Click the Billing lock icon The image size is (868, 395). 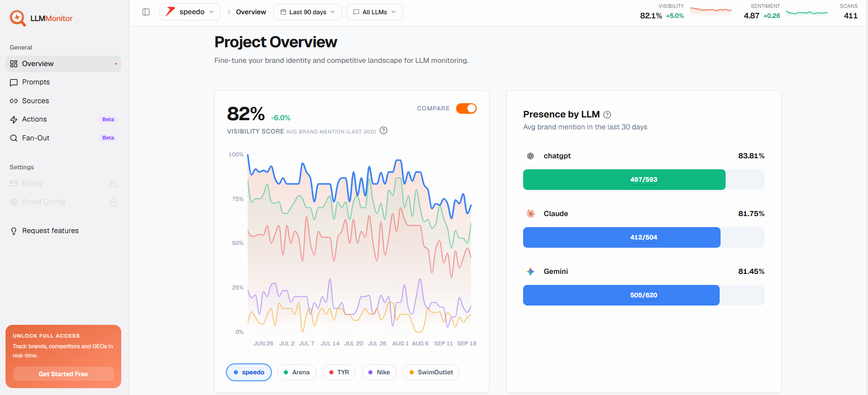(x=113, y=184)
